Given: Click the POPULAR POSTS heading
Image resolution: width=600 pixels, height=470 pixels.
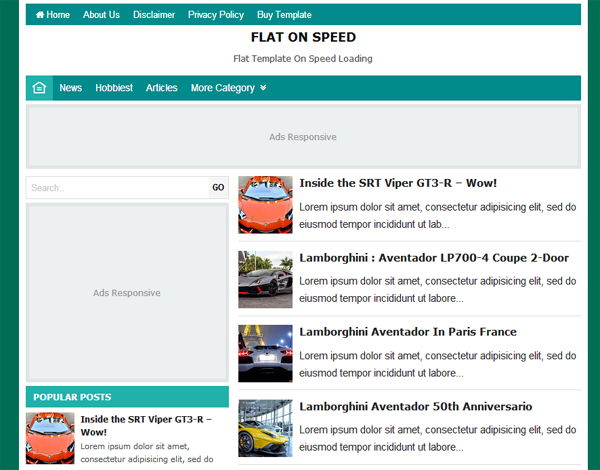Looking at the screenshot, I should tap(72, 397).
